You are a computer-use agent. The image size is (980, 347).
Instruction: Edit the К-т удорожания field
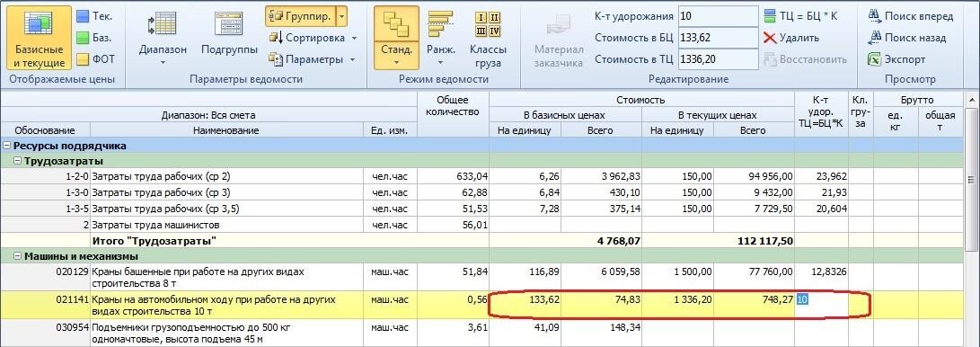click(x=718, y=16)
